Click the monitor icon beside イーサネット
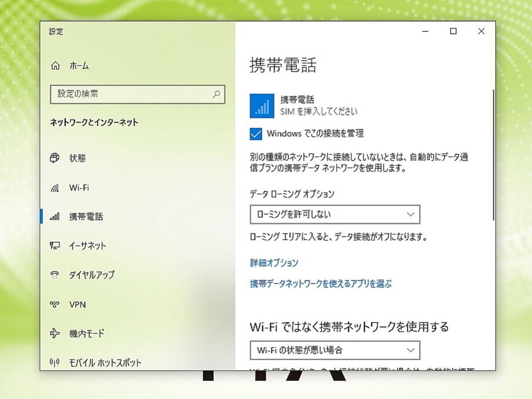The width and height of the screenshot is (532, 399). coord(55,246)
